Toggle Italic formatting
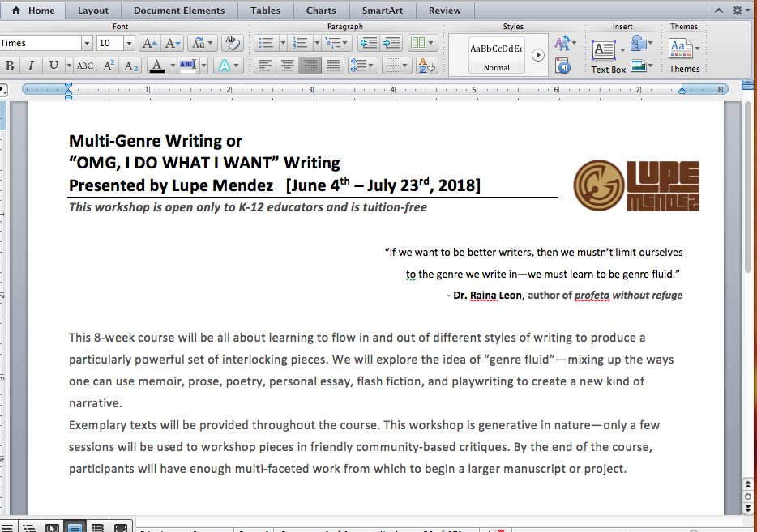 (x=31, y=66)
